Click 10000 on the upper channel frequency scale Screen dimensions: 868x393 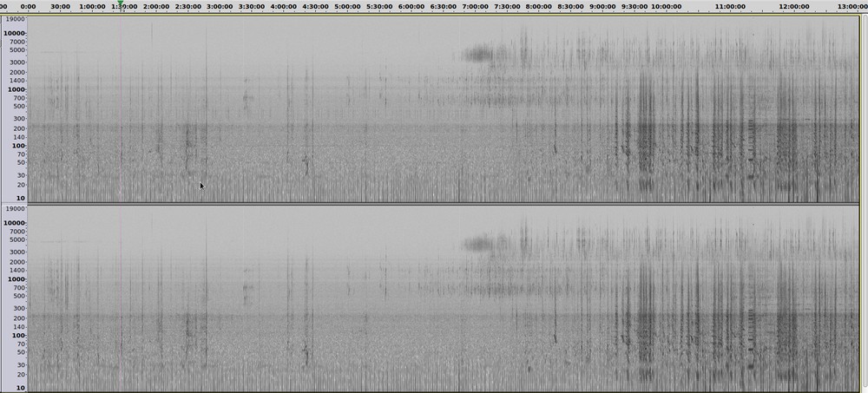pos(15,34)
